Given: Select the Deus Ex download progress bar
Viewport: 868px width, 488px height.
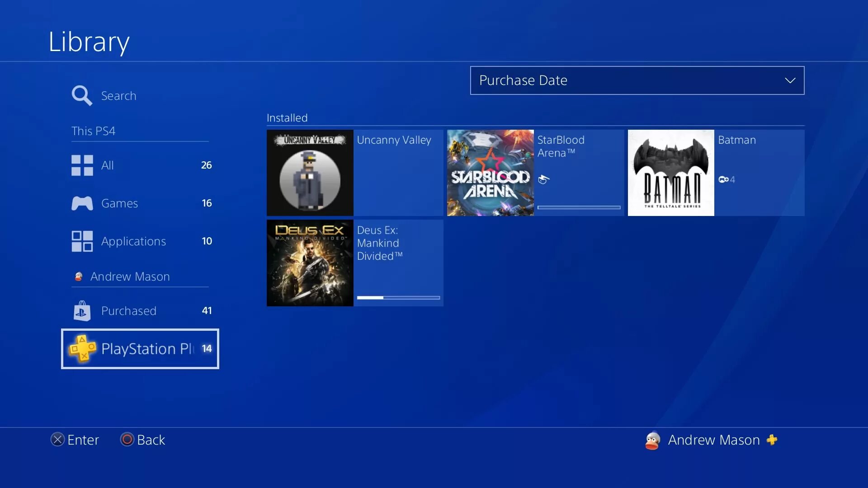Looking at the screenshot, I should point(398,298).
